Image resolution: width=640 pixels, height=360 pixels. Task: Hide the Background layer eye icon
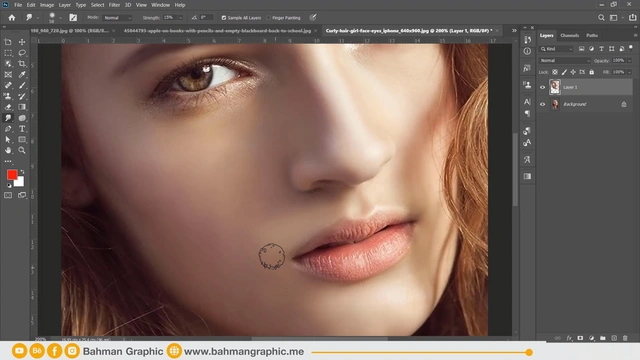542,104
